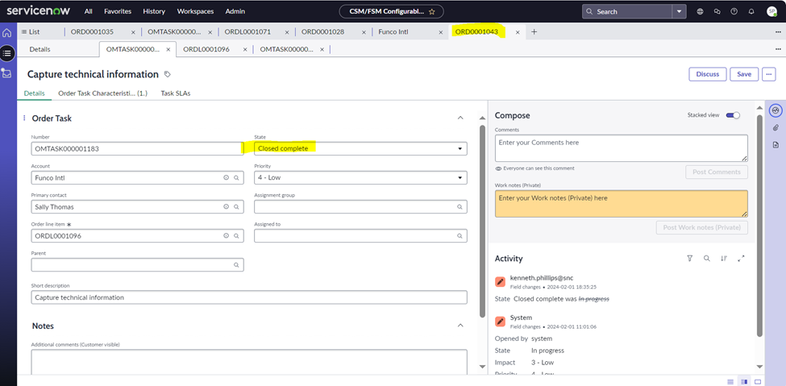
Task: Open the Order Task Characteristics tab
Action: point(103,93)
